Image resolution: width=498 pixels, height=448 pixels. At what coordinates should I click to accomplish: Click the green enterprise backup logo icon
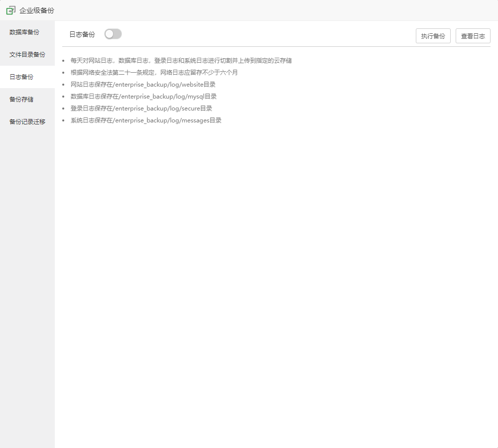pos(10,10)
